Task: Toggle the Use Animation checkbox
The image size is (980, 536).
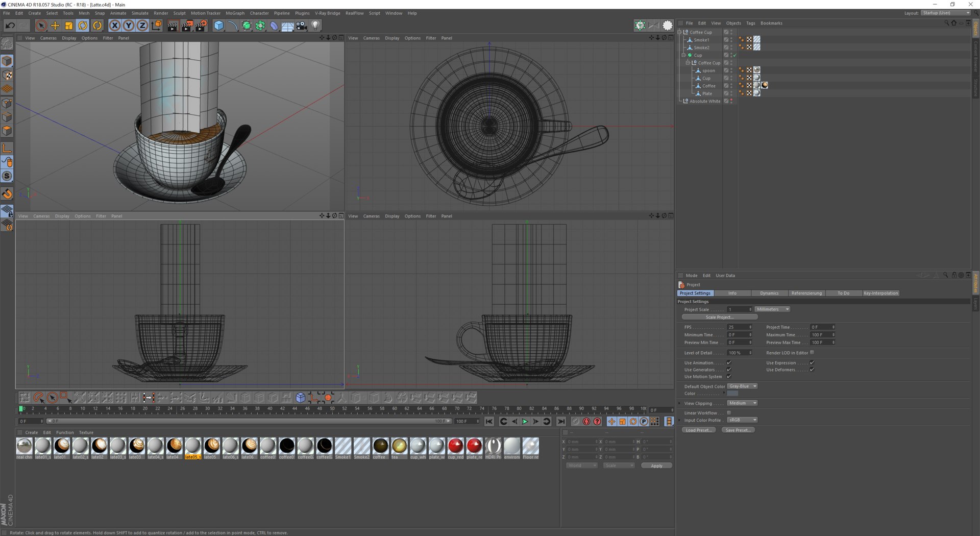Action: coord(729,363)
